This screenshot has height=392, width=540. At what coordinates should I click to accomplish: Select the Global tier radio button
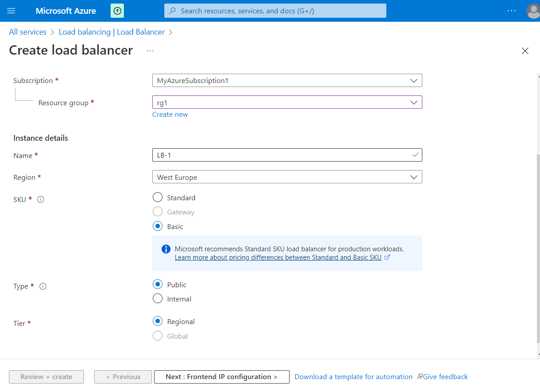coord(158,336)
